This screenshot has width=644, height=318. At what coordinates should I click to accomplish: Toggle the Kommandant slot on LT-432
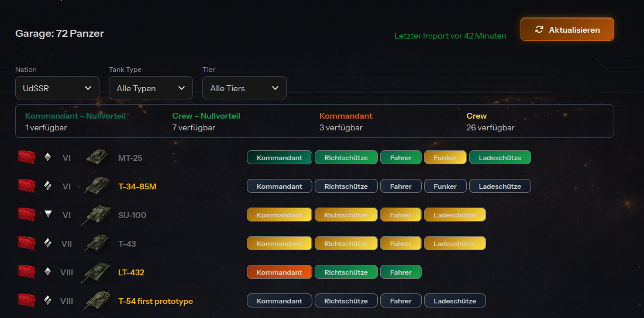(279, 272)
